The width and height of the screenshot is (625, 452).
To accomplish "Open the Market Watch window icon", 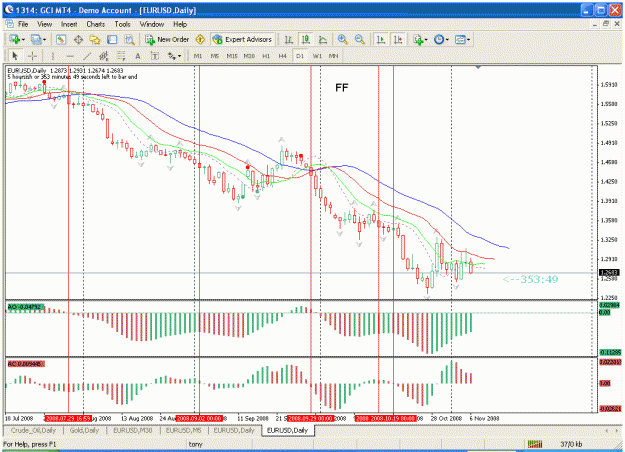I will click(61, 39).
